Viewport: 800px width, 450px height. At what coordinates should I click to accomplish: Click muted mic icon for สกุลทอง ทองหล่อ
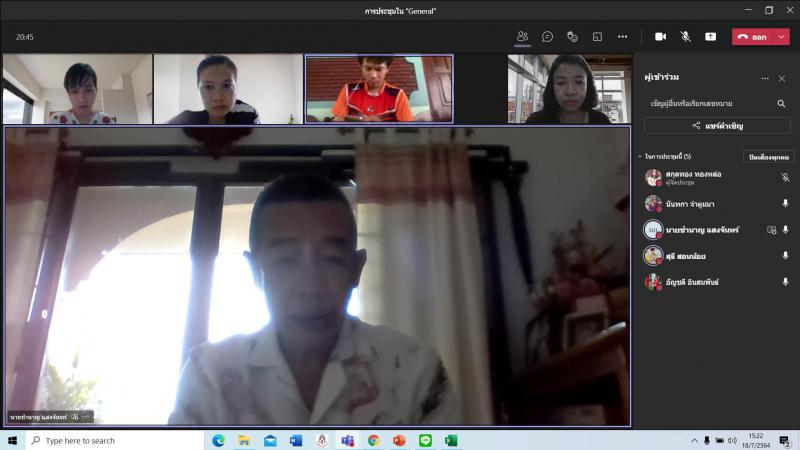click(x=785, y=177)
